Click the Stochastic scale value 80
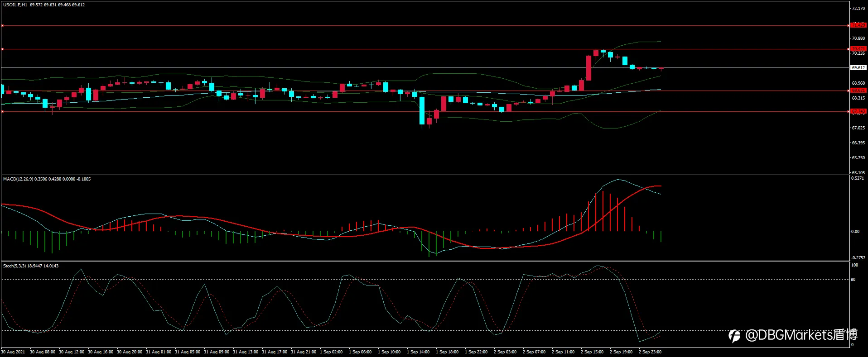Image resolution: width=868 pixels, height=357 pixels. [854, 280]
